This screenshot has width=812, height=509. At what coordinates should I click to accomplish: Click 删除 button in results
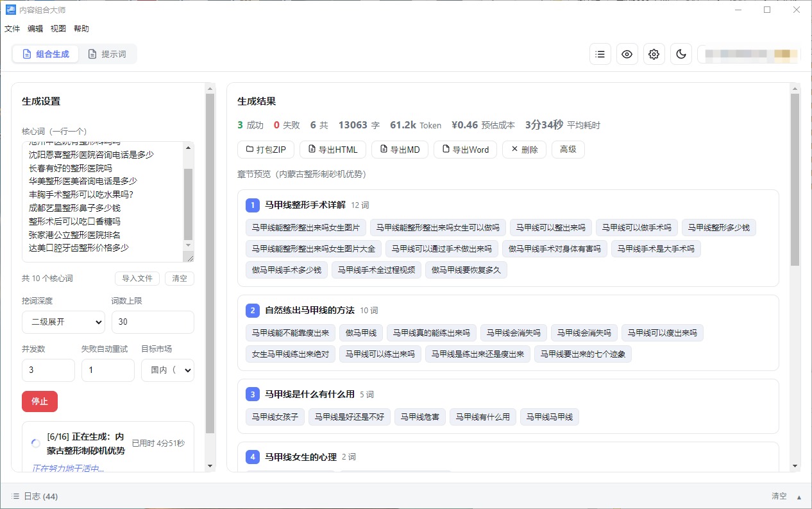524,150
